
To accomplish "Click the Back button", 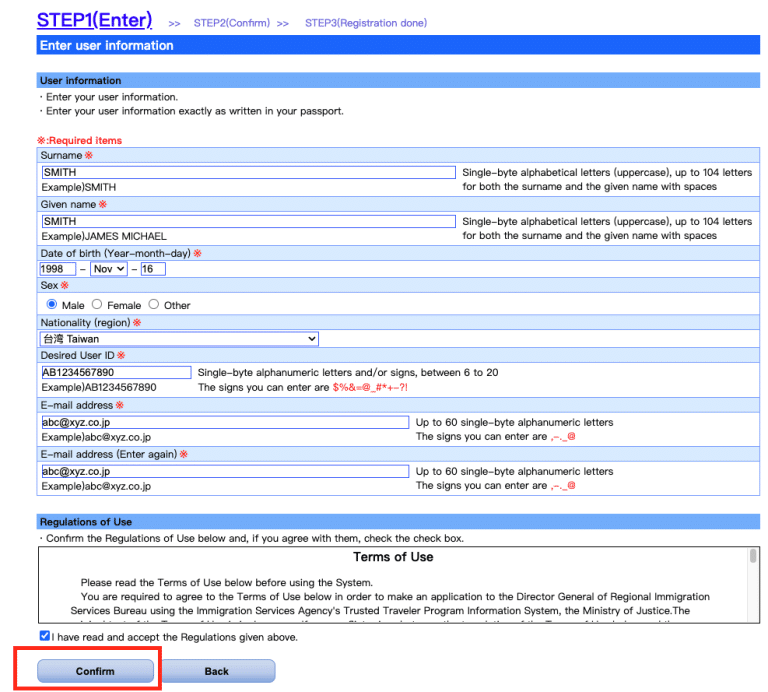I will tap(217, 671).
